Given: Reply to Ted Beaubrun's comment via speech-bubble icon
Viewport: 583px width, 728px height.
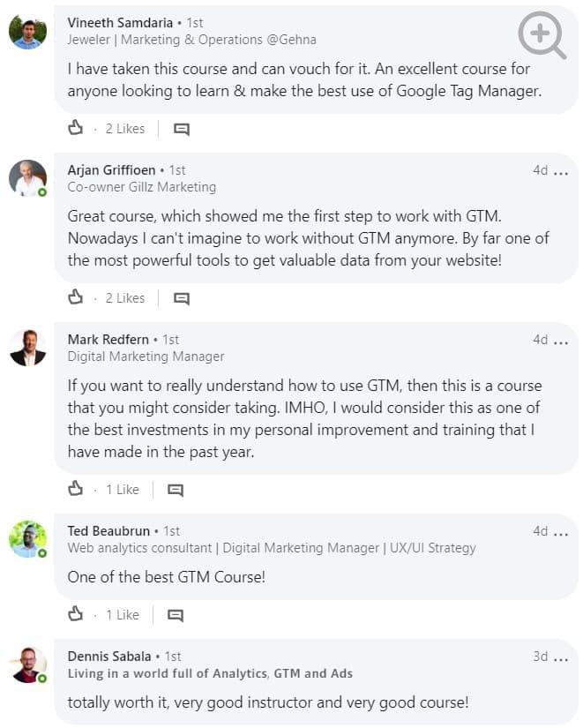Looking at the screenshot, I should coord(176,615).
